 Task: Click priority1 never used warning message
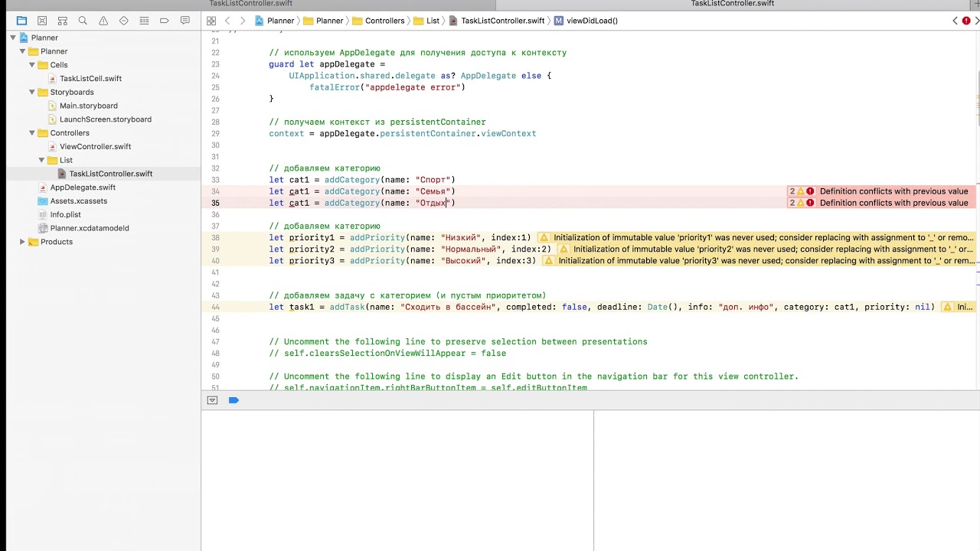point(763,237)
